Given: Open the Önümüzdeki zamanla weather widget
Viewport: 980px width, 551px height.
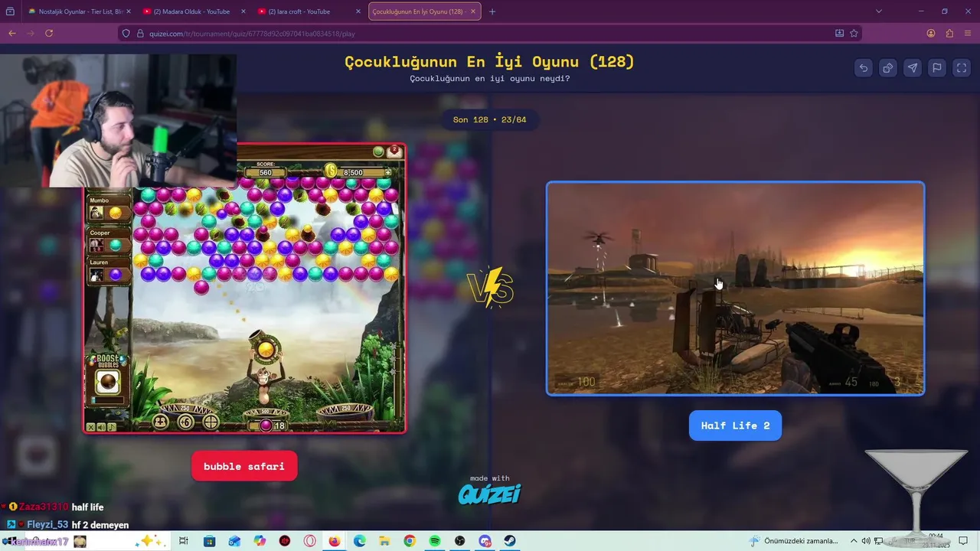Looking at the screenshot, I should (x=794, y=541).
